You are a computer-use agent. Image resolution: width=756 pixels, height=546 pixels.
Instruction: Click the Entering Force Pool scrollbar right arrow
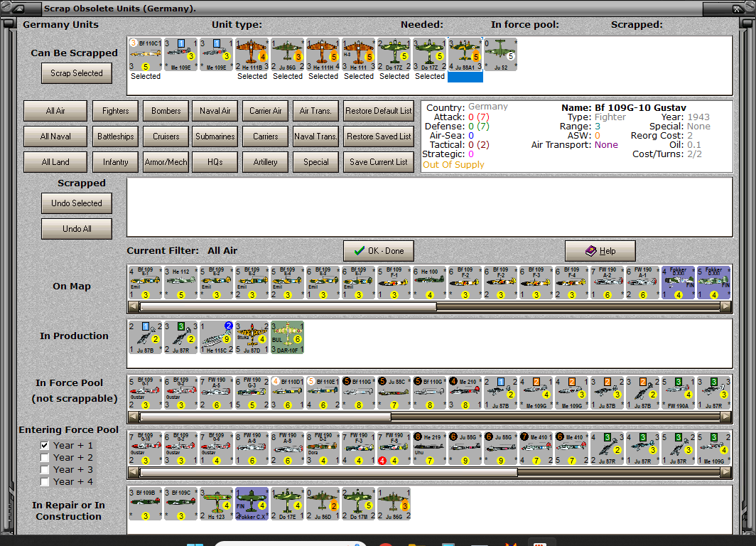click(726, 472)
